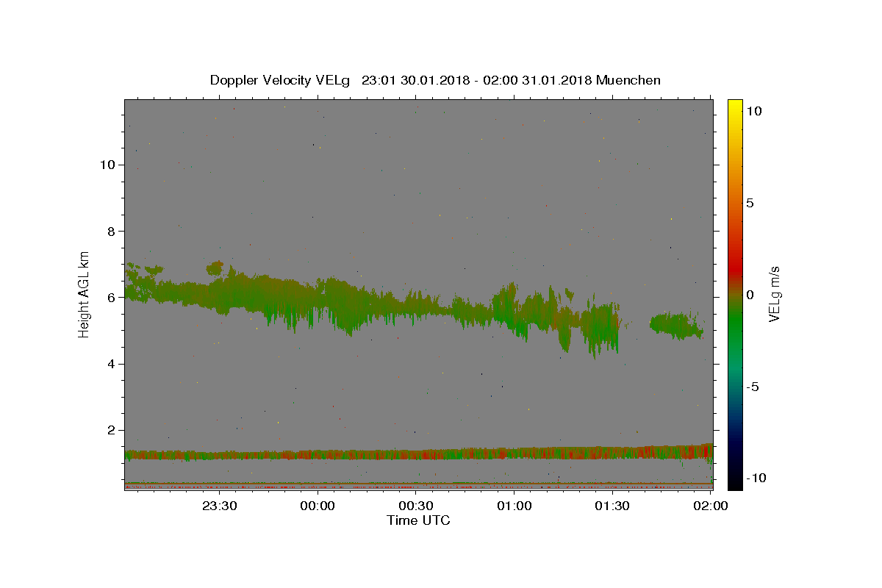Click the 01:30 time tick label
This screenshot has width=882, height=588.
613,506
